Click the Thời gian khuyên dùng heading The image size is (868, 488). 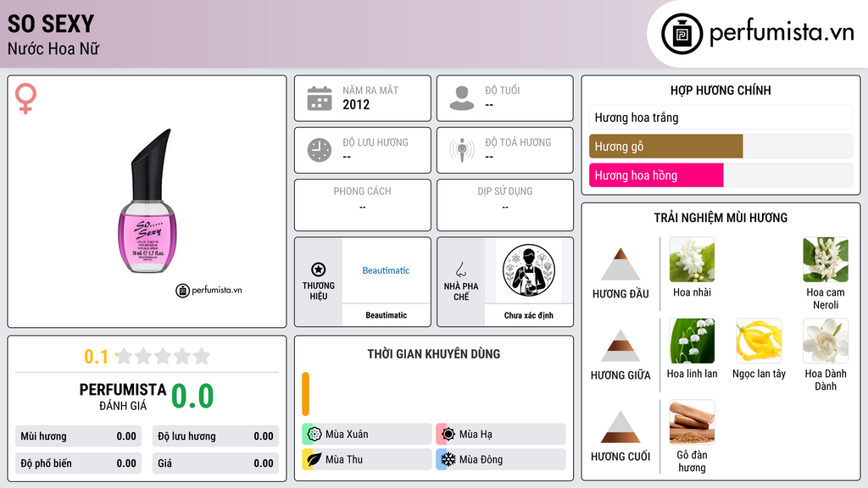434,354
